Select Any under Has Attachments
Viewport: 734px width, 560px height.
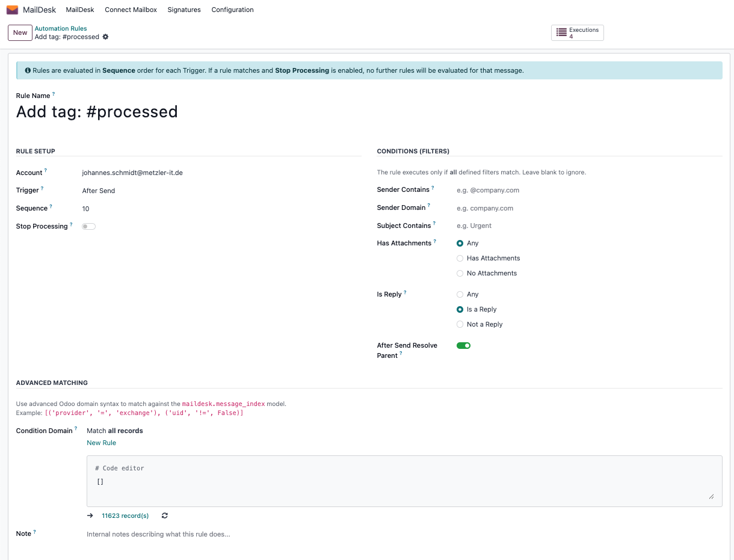[460, 243]
